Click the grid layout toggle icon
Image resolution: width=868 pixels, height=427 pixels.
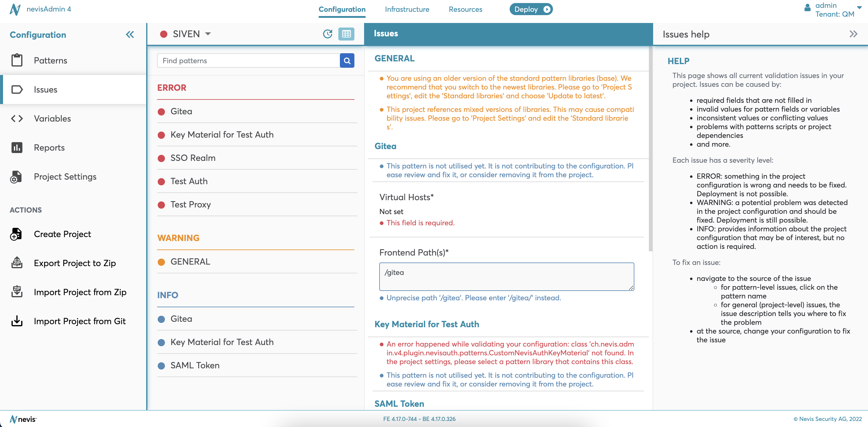point(347,34)
